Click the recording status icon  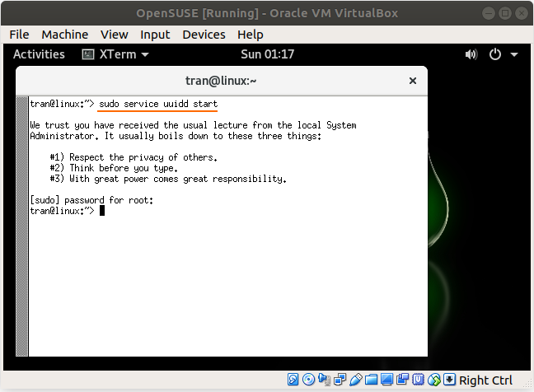click(x=402, y=380)
